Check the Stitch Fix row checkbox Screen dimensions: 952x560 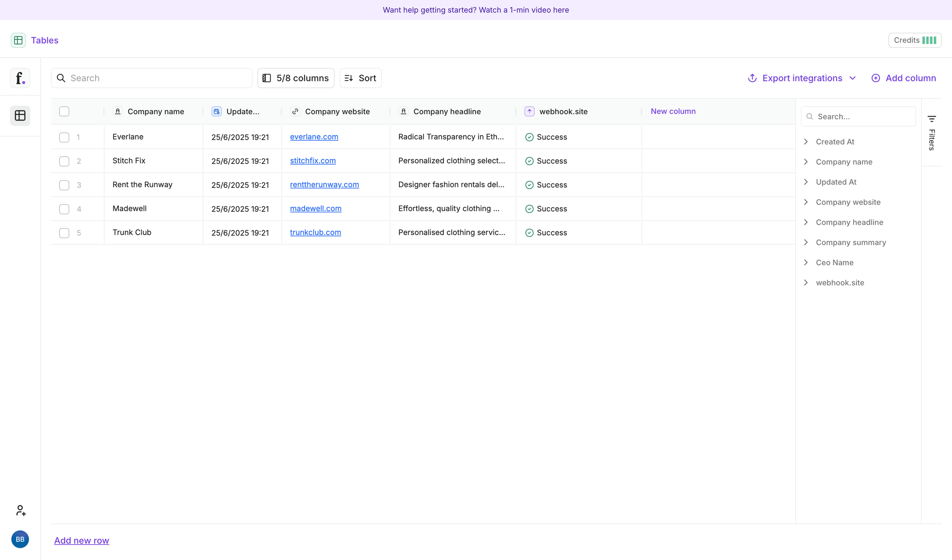click(x=64, y=161)
